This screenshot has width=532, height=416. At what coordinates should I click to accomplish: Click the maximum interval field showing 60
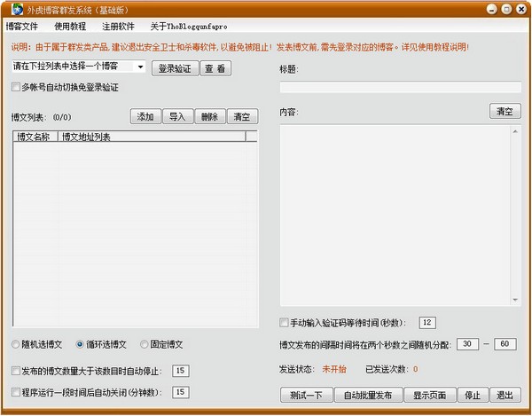[505, 344]
